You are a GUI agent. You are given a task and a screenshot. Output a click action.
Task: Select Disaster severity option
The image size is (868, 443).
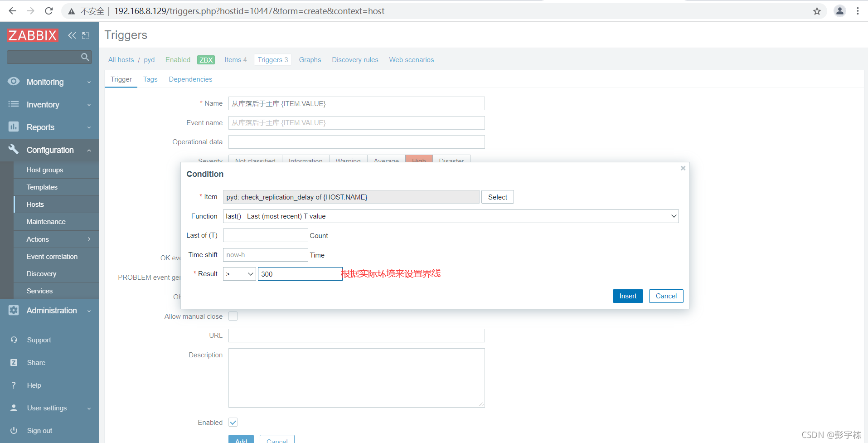(451, 159)
